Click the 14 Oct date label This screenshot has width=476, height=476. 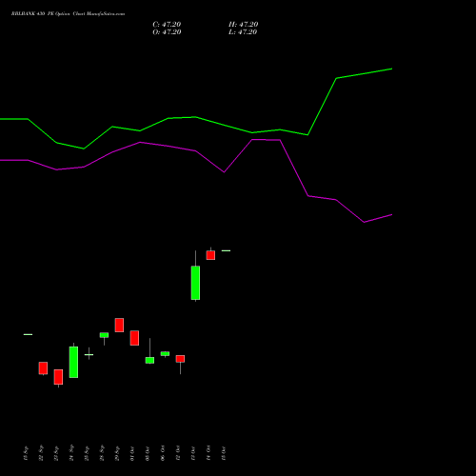click(x=208, y=453)
